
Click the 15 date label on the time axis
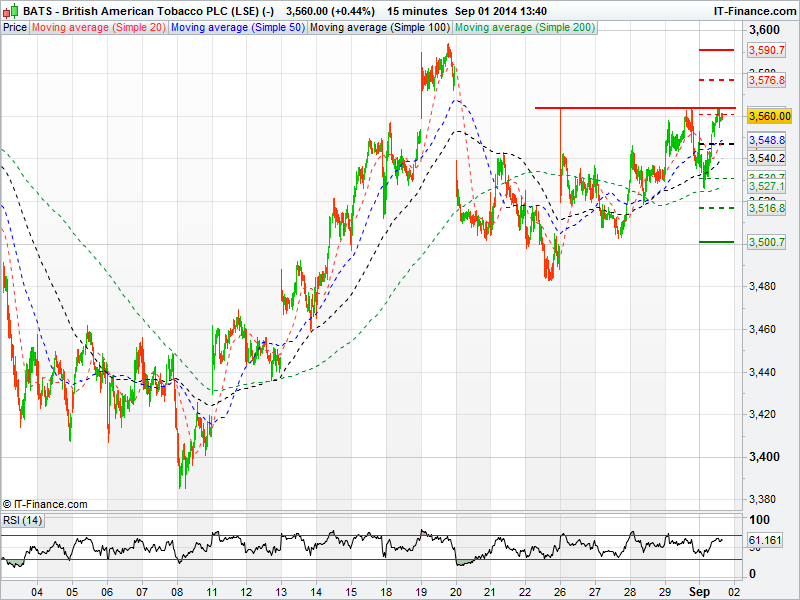351,592
